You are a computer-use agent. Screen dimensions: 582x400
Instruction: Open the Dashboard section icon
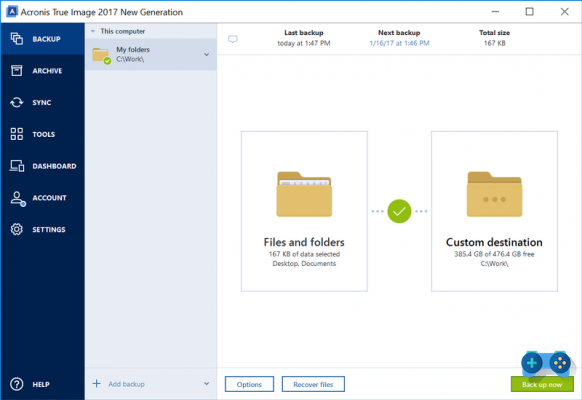17,166
